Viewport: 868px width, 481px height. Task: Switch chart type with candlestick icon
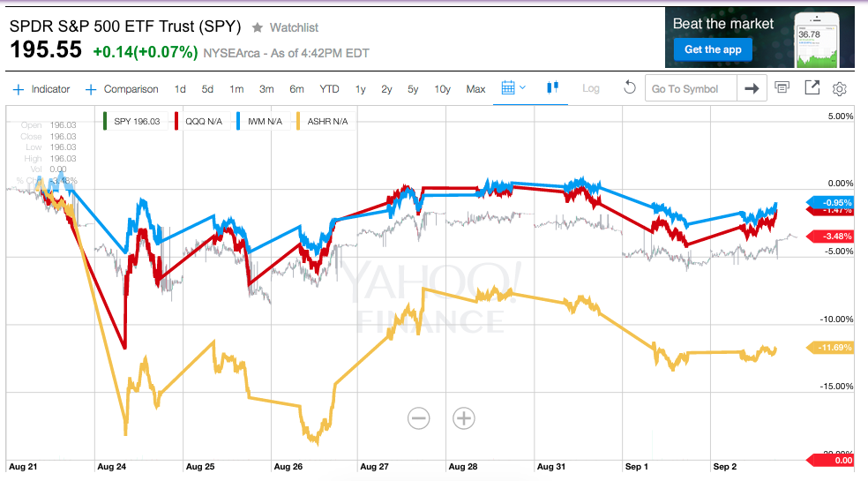(x=552, y=87)
